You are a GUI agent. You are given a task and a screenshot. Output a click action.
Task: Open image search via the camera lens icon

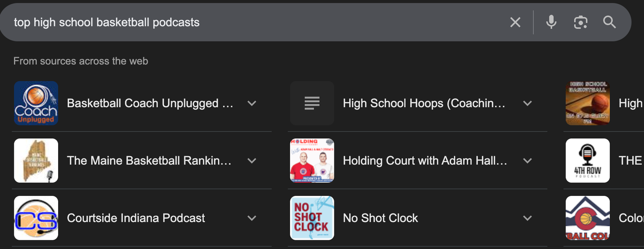[x=580, y=22]
